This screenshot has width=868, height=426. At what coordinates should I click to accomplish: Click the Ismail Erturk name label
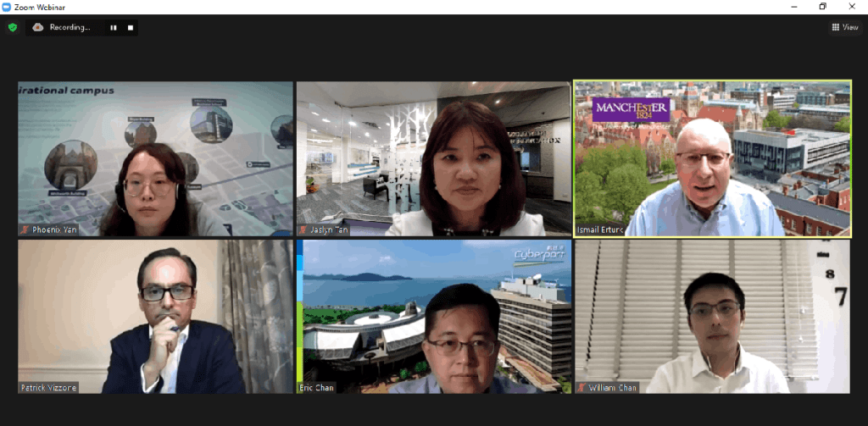coord(601,230)
